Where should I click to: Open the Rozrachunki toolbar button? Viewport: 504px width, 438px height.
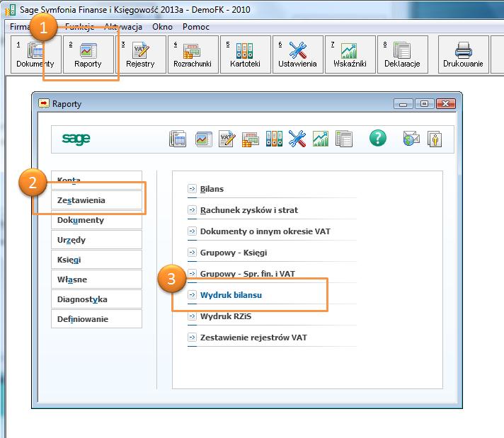tap(193, 54)
